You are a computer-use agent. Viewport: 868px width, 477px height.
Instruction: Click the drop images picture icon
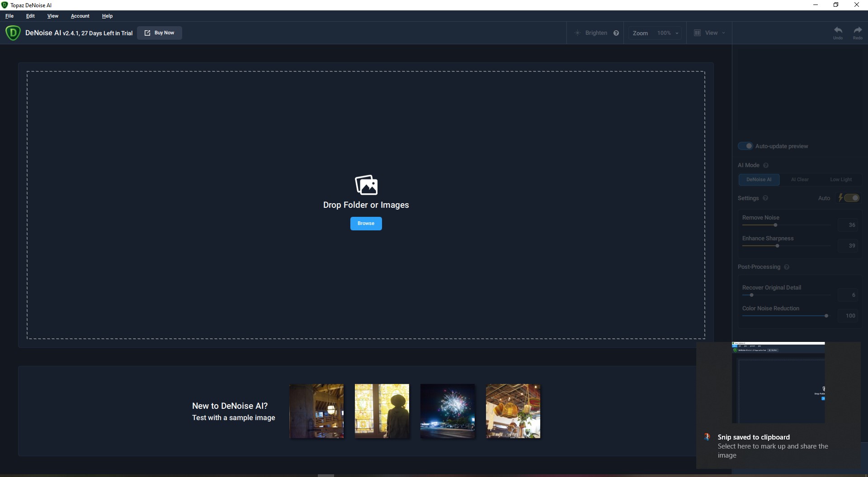[366, 185]
